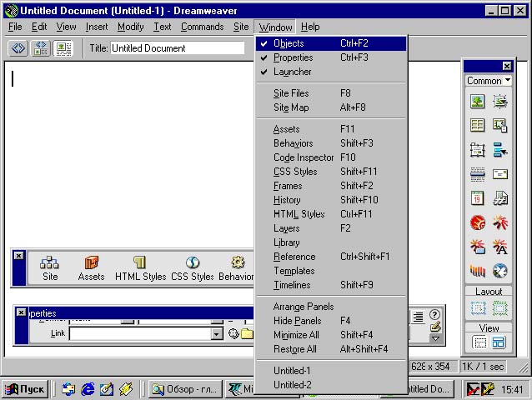Insert Date icon in Objects panel
The height and width of the screenshot is (400, 532).
(477, 198)
